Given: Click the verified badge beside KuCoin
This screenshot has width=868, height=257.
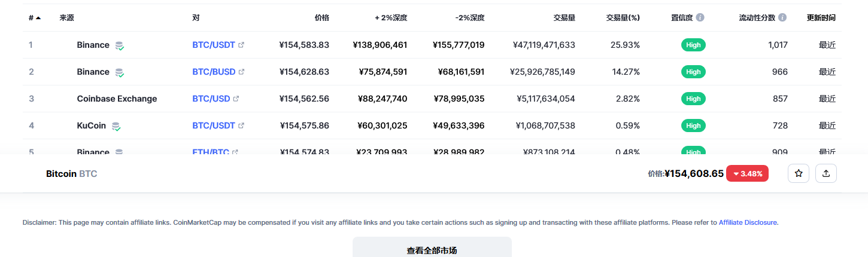Looking at the screenshot, I should pyautogui.click(x=116, y=126).
